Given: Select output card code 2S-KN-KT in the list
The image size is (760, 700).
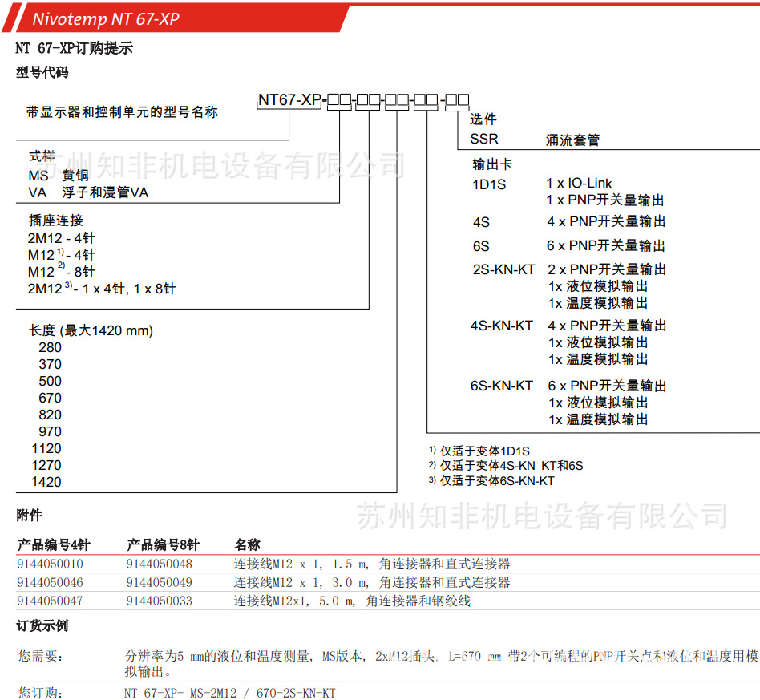Looking at the screenshot, I should [504, 269].
